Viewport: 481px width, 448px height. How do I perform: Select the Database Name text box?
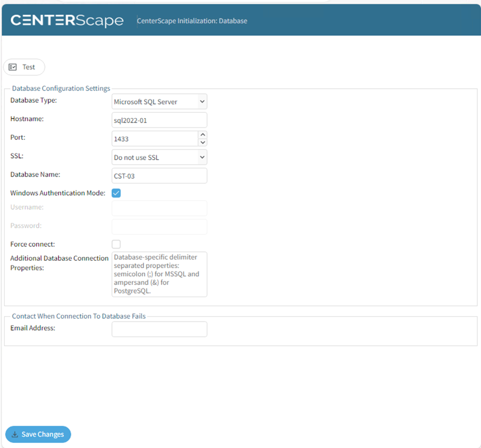coord(159,176)
